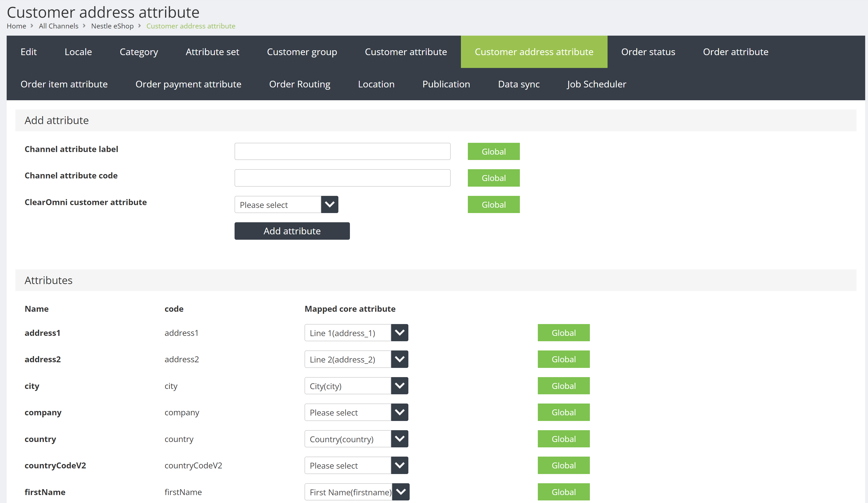868x503 pixels.
Task: Open the Order status tab
Action: (x=648, y=52)
